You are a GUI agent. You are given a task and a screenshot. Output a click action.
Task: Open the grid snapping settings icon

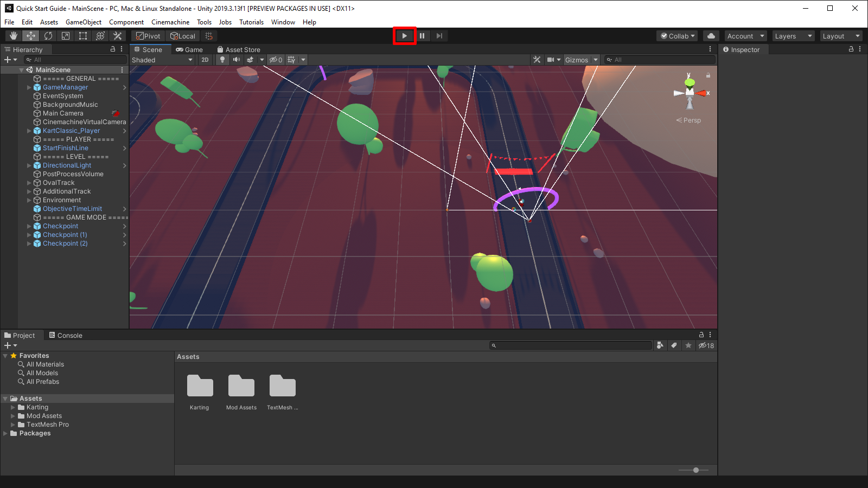(208, 36)
